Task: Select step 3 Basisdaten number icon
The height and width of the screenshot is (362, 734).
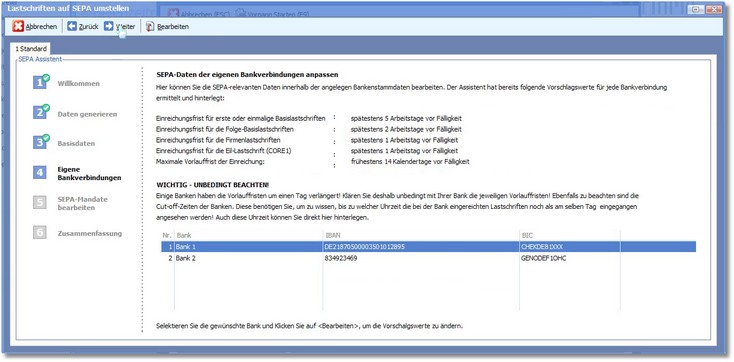Action: pos(40,142)
